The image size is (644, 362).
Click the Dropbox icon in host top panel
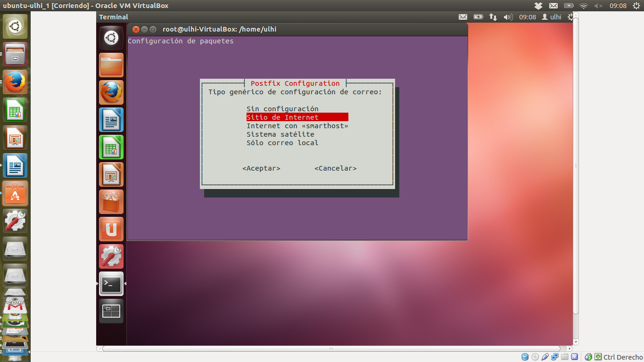538,6
